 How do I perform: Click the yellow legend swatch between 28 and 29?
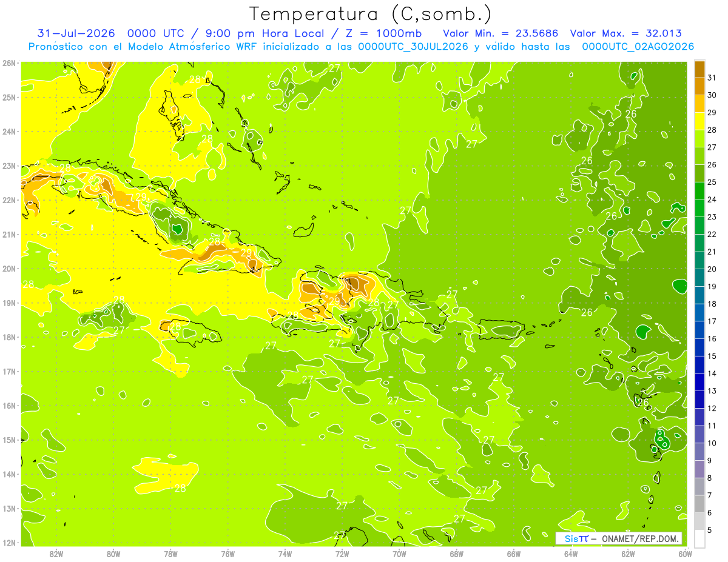pyautogui.click(x=699, y=121)
